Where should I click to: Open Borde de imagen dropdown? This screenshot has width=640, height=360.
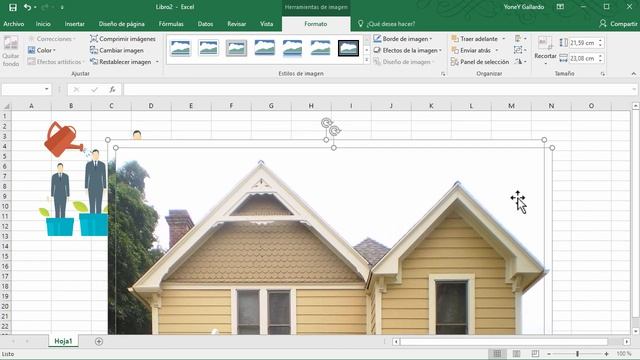[403, 39]
